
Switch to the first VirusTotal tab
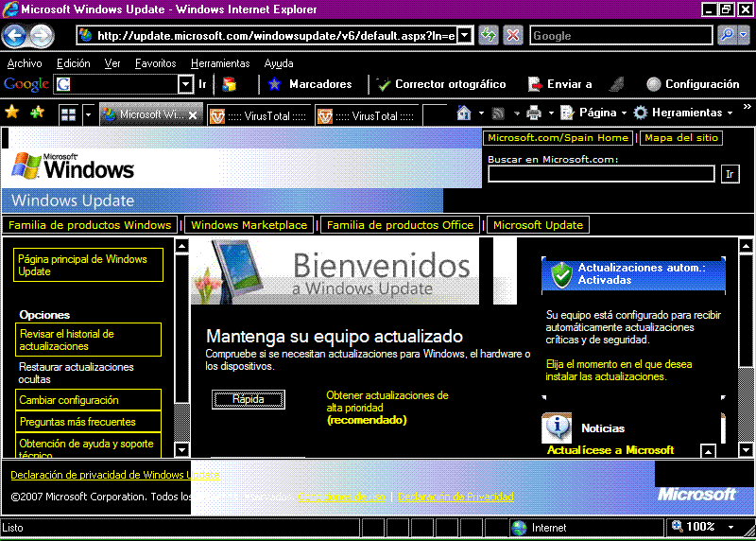259,115
